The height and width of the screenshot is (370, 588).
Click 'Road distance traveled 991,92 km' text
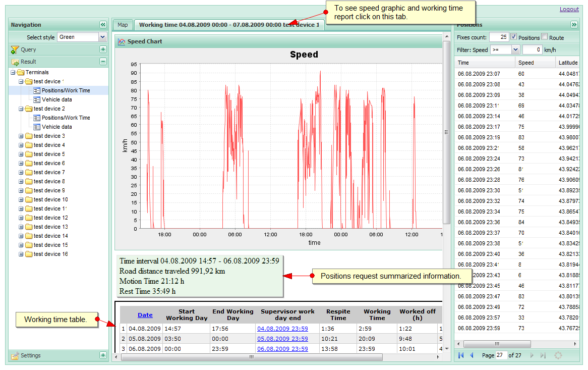point(172,271)
